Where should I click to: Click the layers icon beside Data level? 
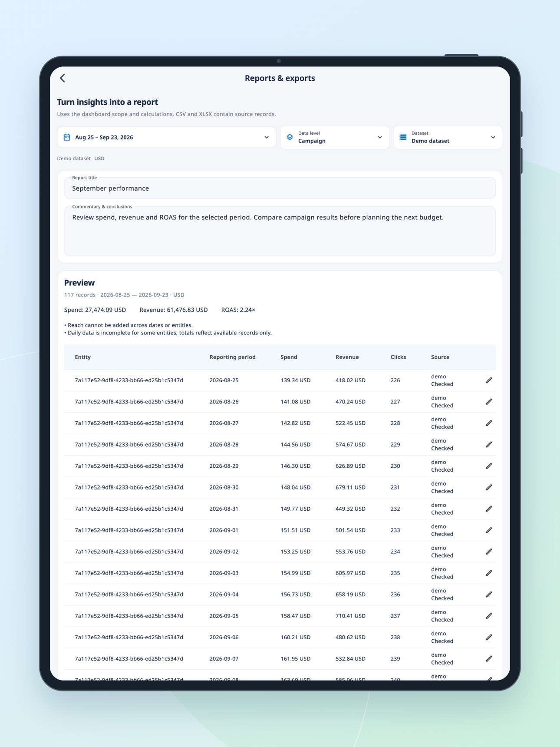pyautogui.click(x=290, y=137)
